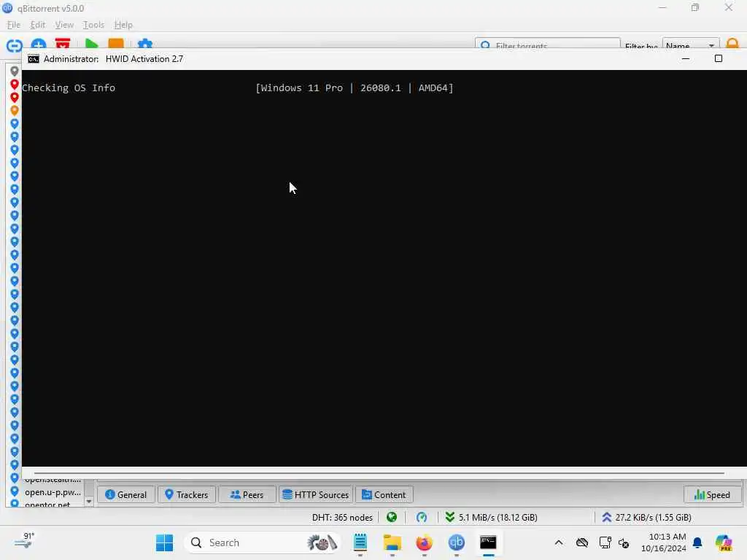Open the Edit menu in qBittorrent

[x=38, y=25]
